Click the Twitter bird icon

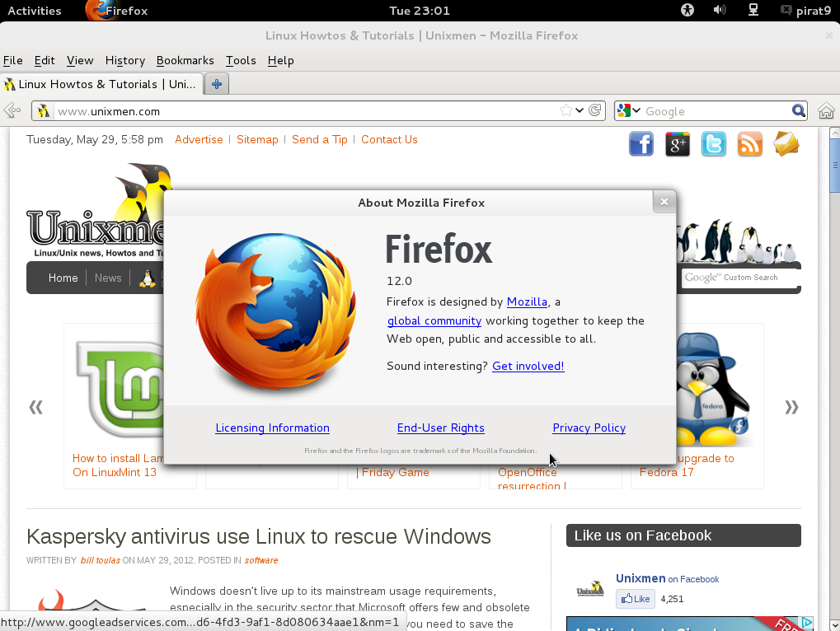714,144
